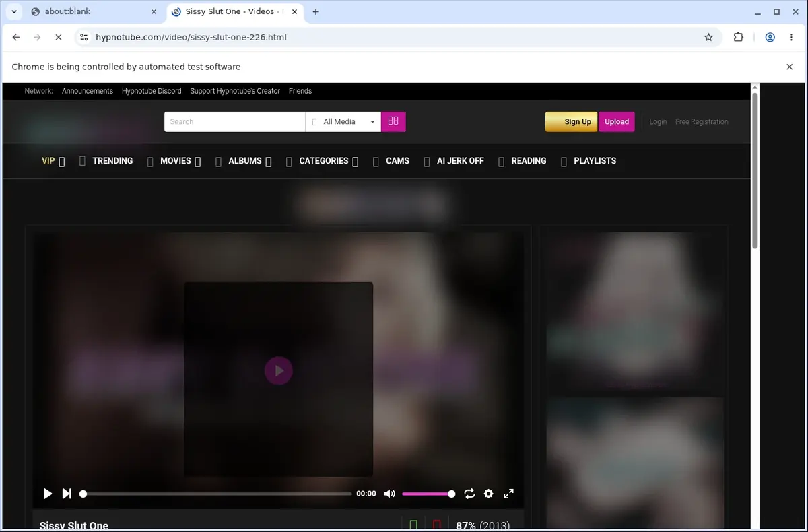Click the icon before TRENDING
The height and width of the screenshot is (532, 808).
82,161
